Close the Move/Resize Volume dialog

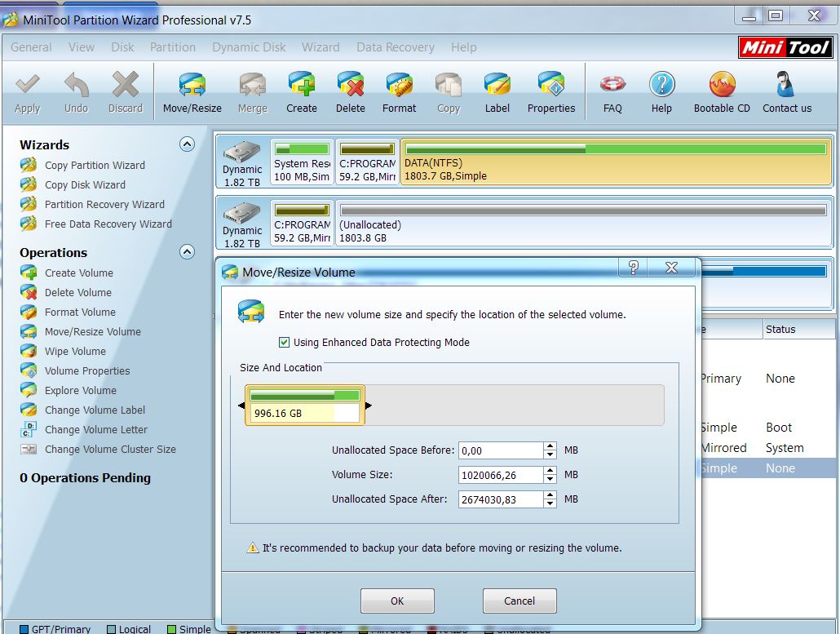tap(672, 268)
